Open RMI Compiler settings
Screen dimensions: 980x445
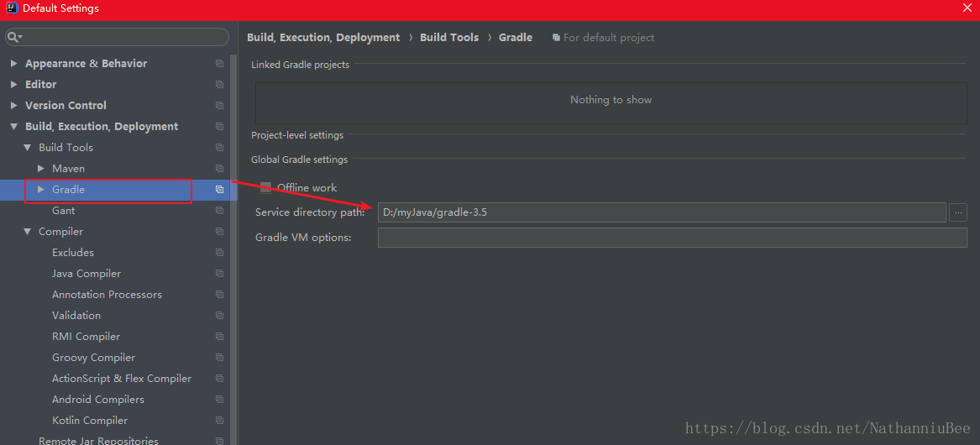(x=86, y=336)
